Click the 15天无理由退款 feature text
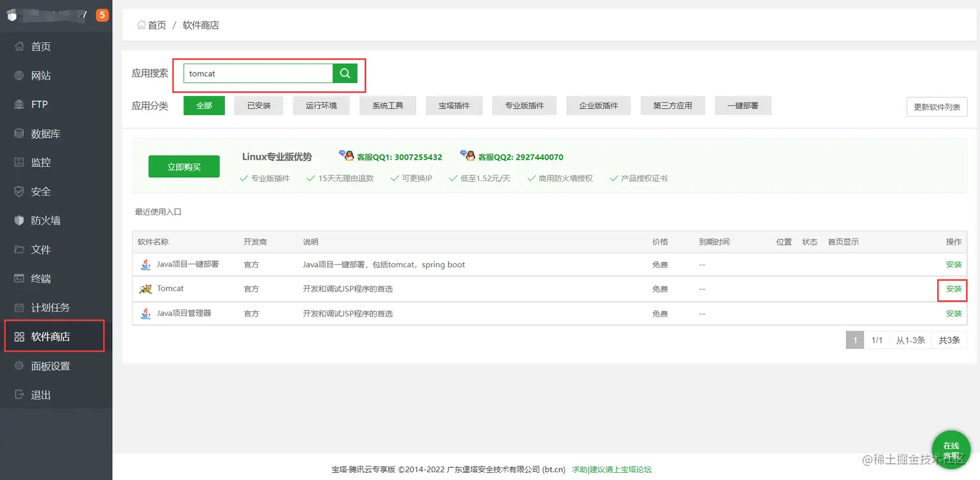The height and width of the screenshot is (480, 980). [346, 178]
